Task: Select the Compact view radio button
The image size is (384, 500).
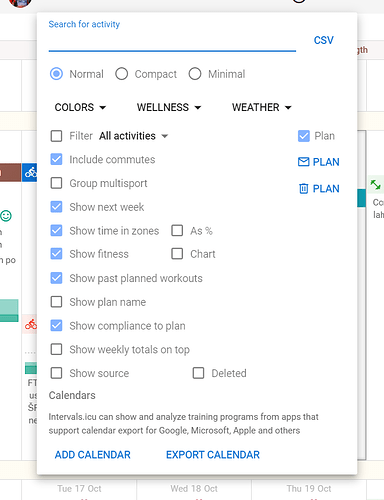Action: tap(122, 74)
